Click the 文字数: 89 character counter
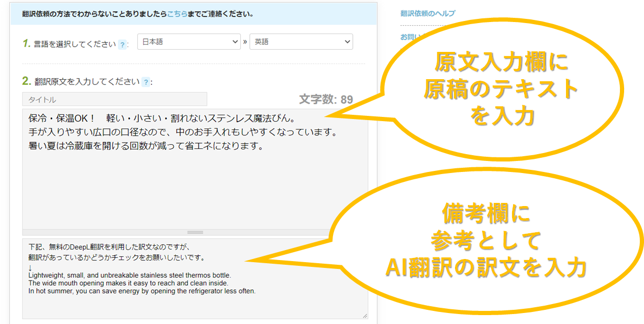The image size is (644, 324). pos(326,100)
